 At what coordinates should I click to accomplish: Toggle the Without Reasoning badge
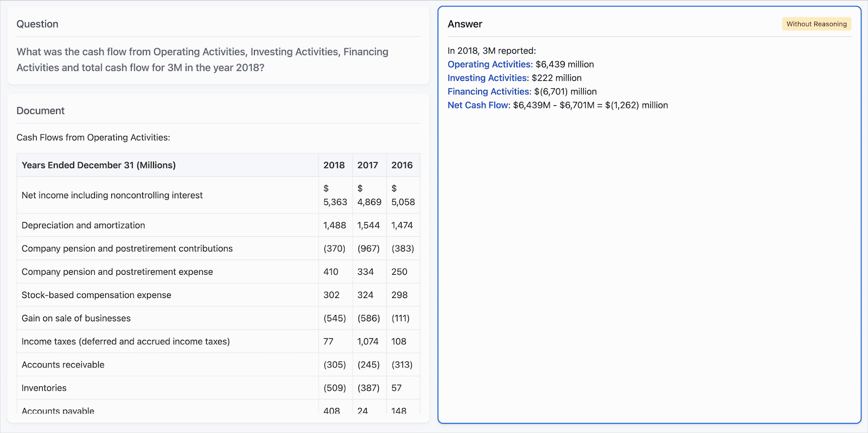tap(816, 24)
